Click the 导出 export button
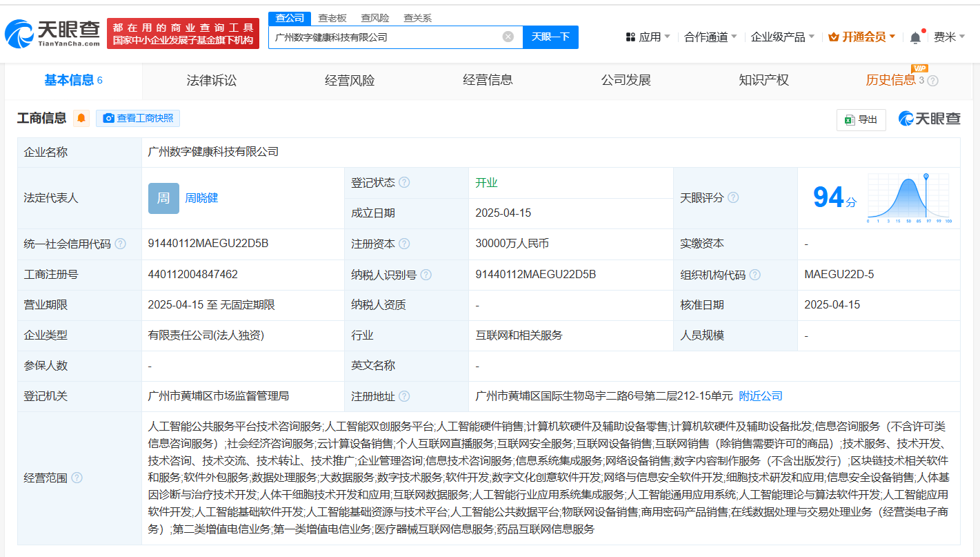 [861, 119]
